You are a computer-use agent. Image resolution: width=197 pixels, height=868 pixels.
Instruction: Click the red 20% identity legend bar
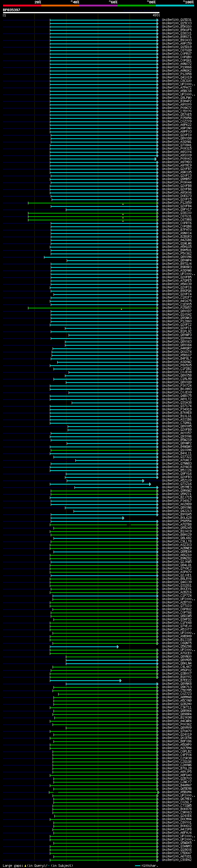coord(22,6)
